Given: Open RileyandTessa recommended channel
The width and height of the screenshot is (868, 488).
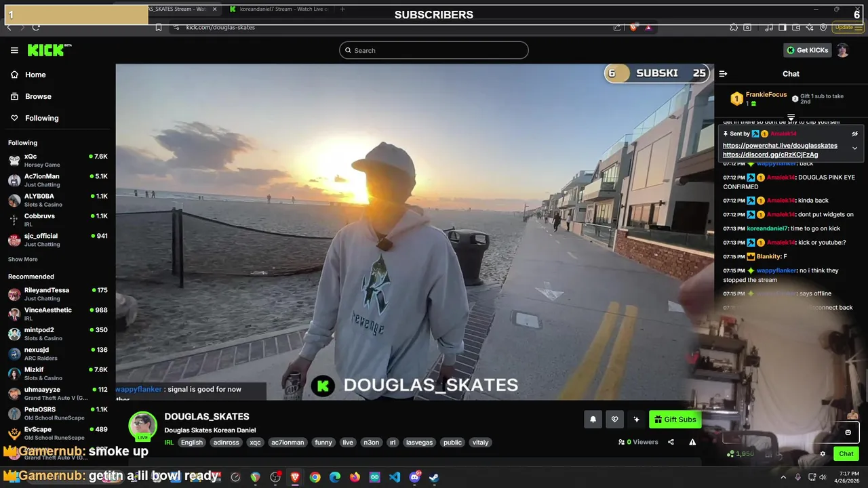Looking at the screenshot, I should 58,293.
